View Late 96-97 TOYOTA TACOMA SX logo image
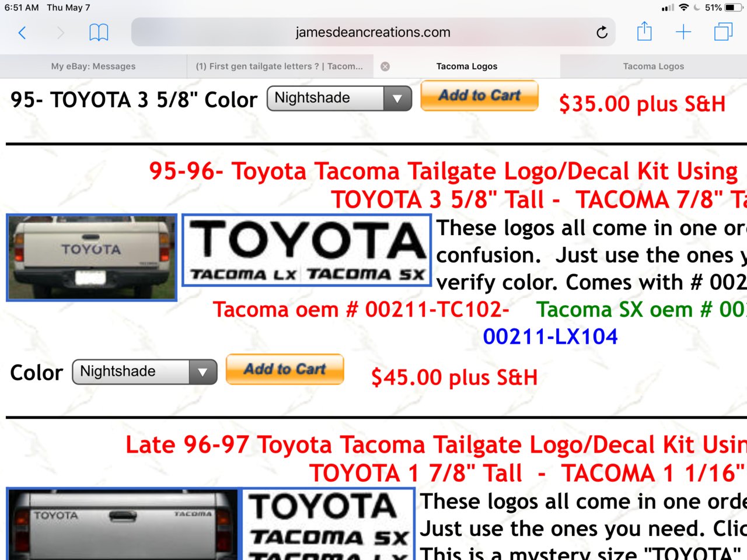This screenshot has height=560, width=747. tap(329, 524)
